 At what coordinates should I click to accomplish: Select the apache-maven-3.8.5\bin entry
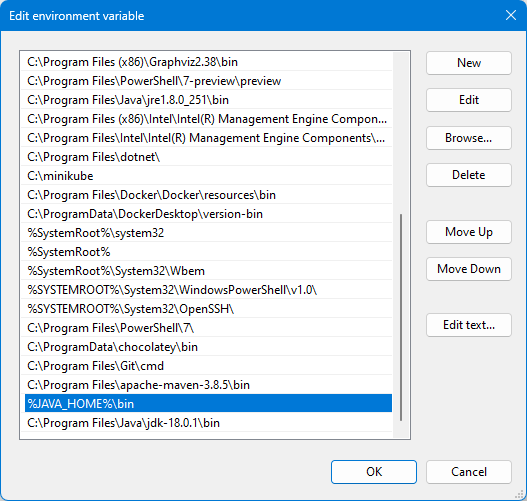206,385
